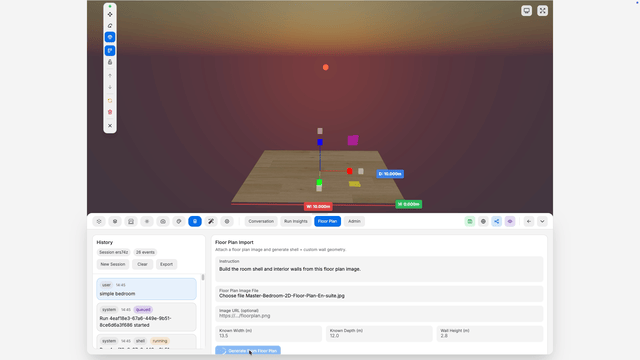Click the 'running' status badge in history
This screenshot has width=640, height=360.
[x=160, y=341]
